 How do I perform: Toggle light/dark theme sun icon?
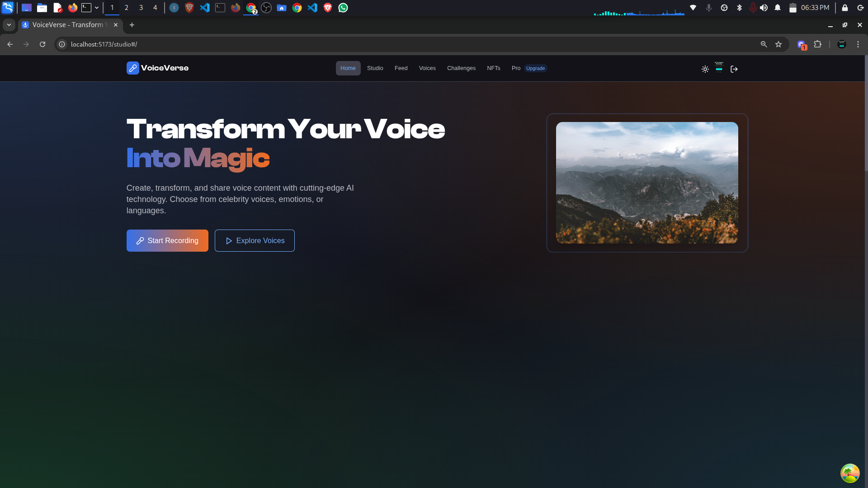click(705, 69)
